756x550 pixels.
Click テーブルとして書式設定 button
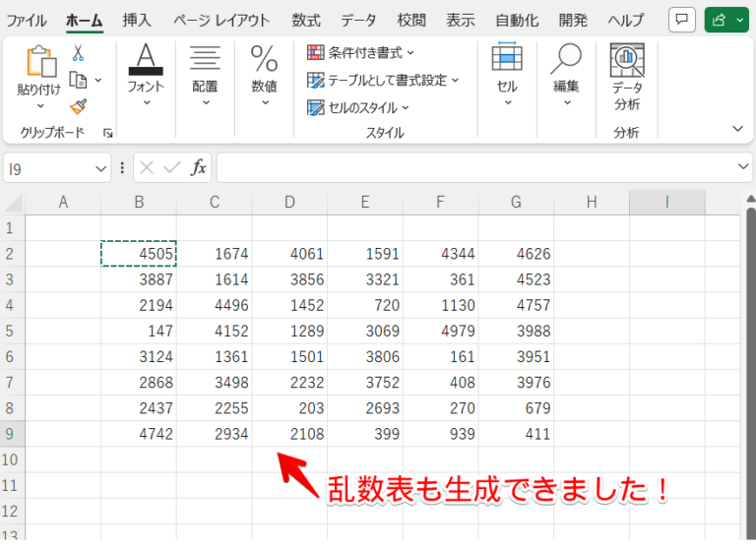click(383, 80)
